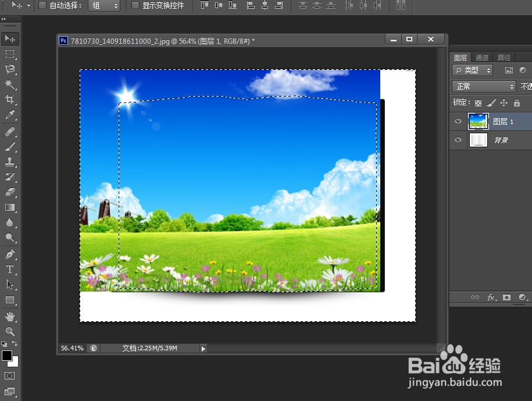Add a layer mask
This screenshot has height=401, width=532.
pos(506,297)
